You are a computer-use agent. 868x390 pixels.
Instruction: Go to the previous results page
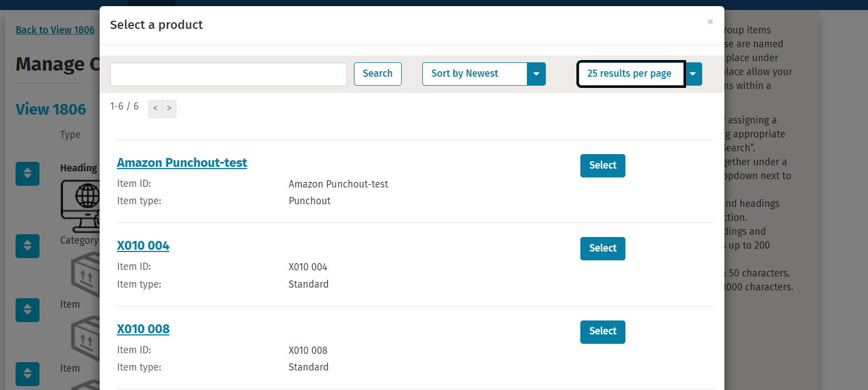pos(155,108)
